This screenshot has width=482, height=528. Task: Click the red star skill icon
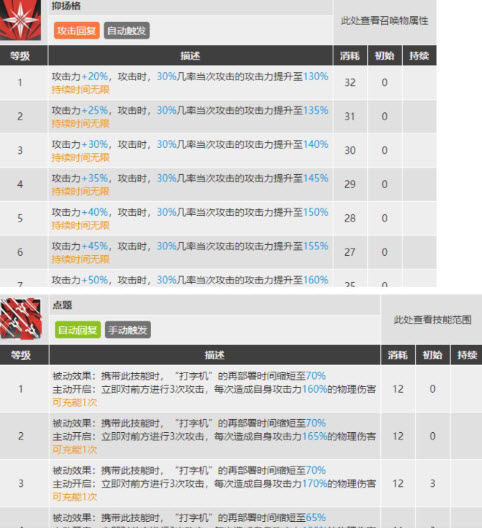(21, 20)
